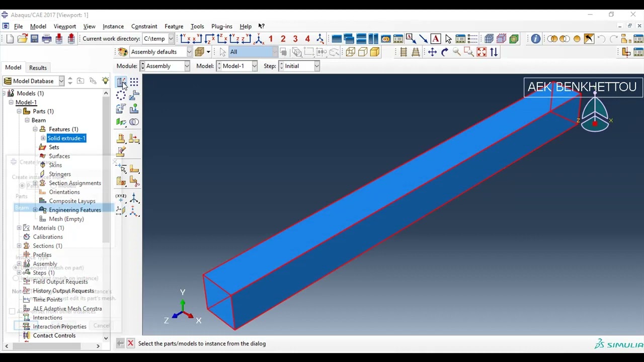Click the red X cancel procedure button

(x=130, y=343)
